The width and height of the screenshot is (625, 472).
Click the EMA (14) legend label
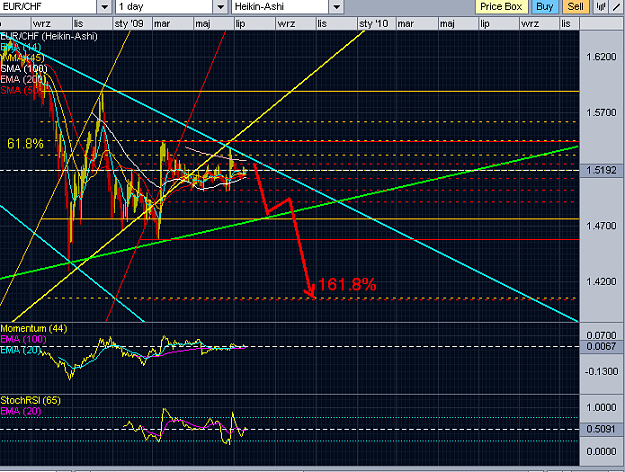point(21,47)
